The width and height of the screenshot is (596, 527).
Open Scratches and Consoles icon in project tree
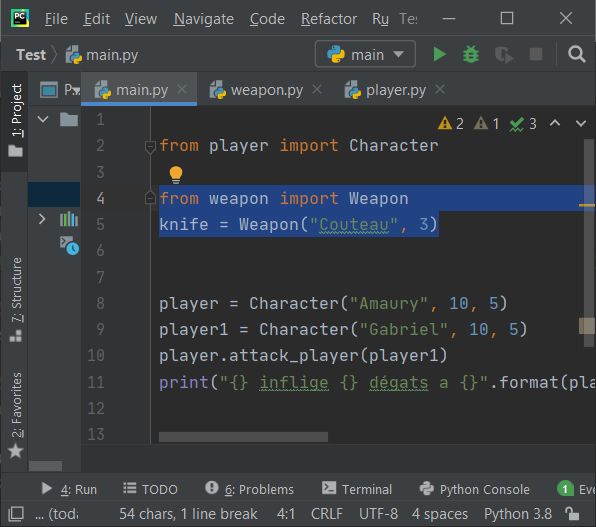69,245
